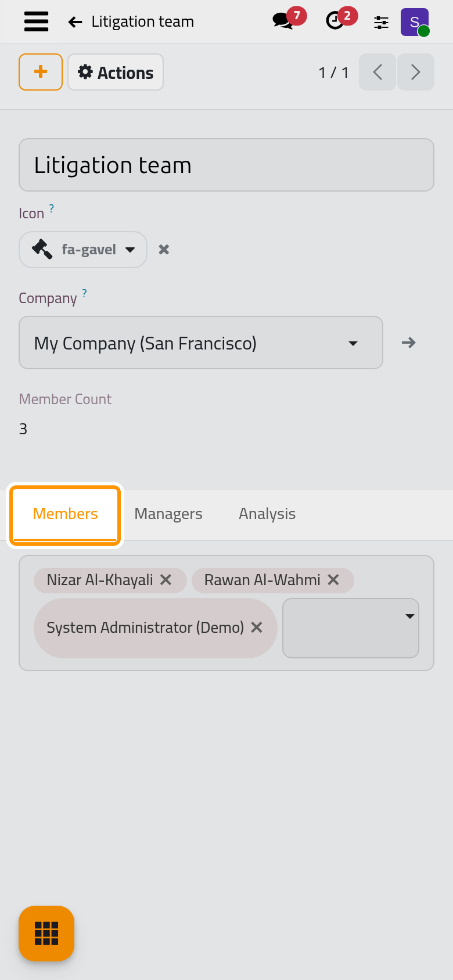Image resolution: width=453 pixels, height=980 pixels.
Task: Remove System Administrator (Demo) from members
Action: (257, 628)
